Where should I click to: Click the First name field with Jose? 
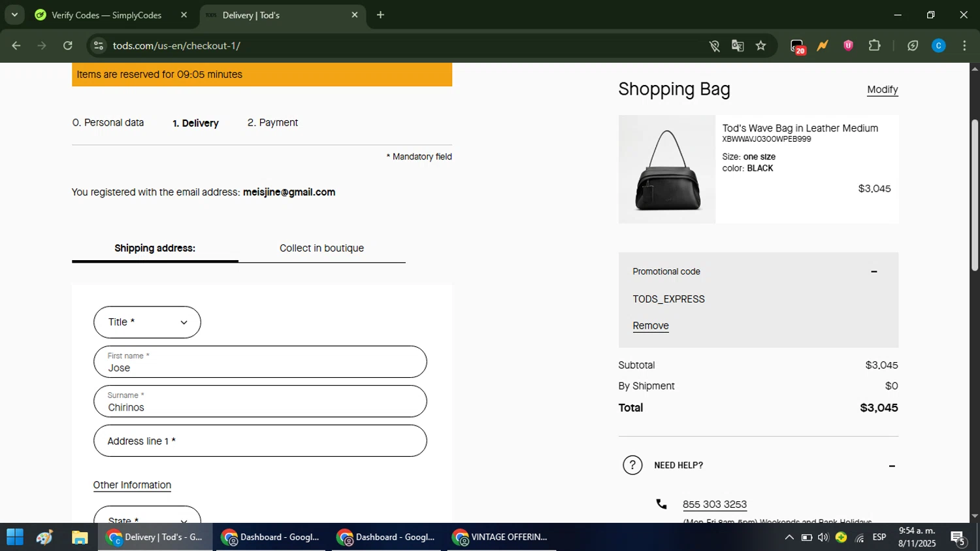pos(260,362)
